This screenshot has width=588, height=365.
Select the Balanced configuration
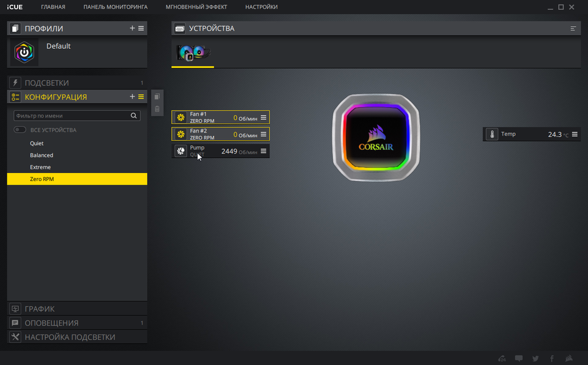coord(77,155)
